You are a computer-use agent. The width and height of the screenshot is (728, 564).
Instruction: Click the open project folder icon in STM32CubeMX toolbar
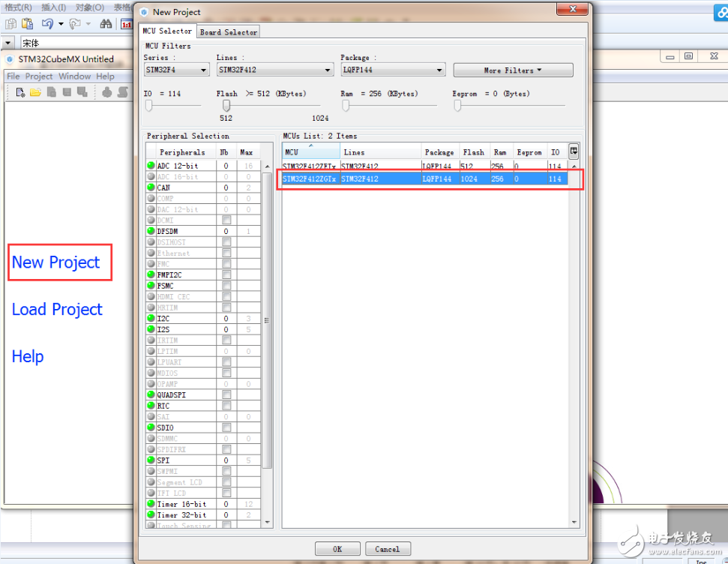[36, 92]
